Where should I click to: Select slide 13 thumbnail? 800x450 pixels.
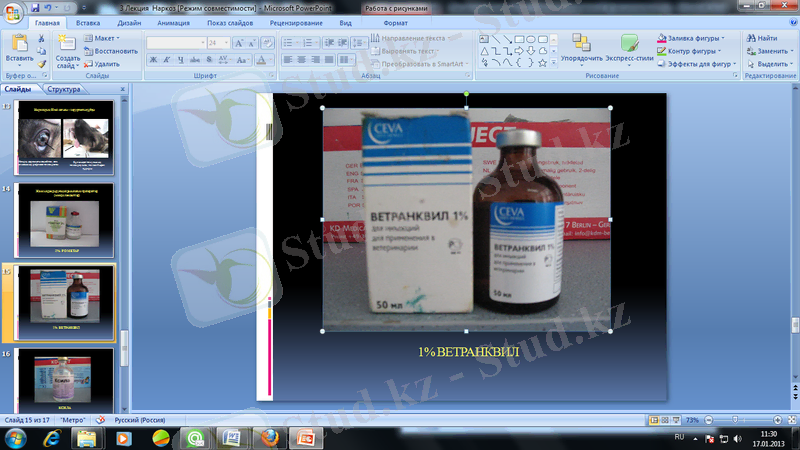pyautogui.click(x=64, y=138)
